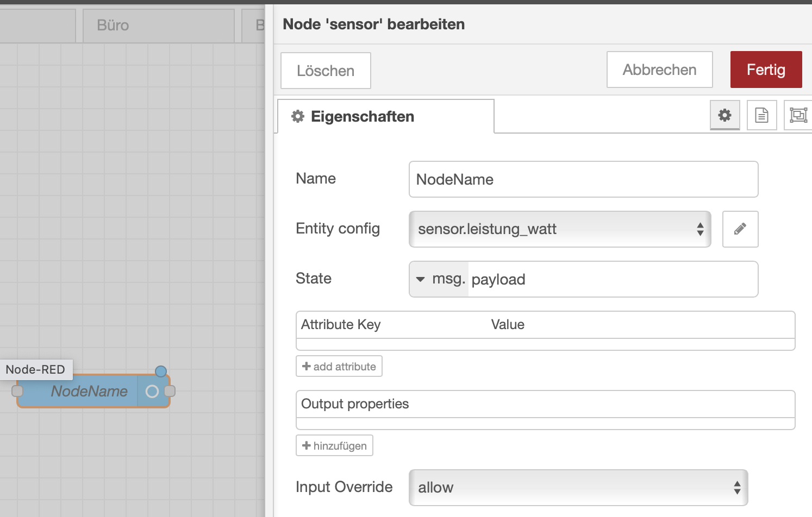This screenshot has height=517, width=812.
Task: Open the node properties gear icon
Action: tap(724, 115)
